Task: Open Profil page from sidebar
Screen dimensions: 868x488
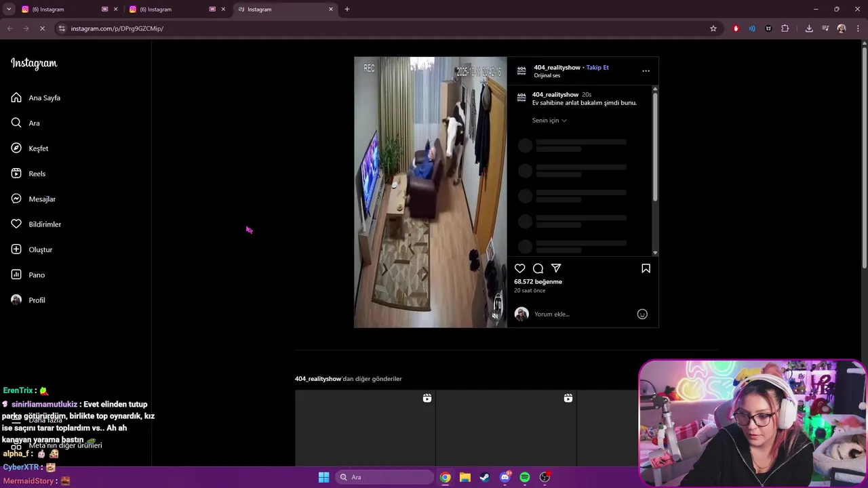Action: pos(28,300)
